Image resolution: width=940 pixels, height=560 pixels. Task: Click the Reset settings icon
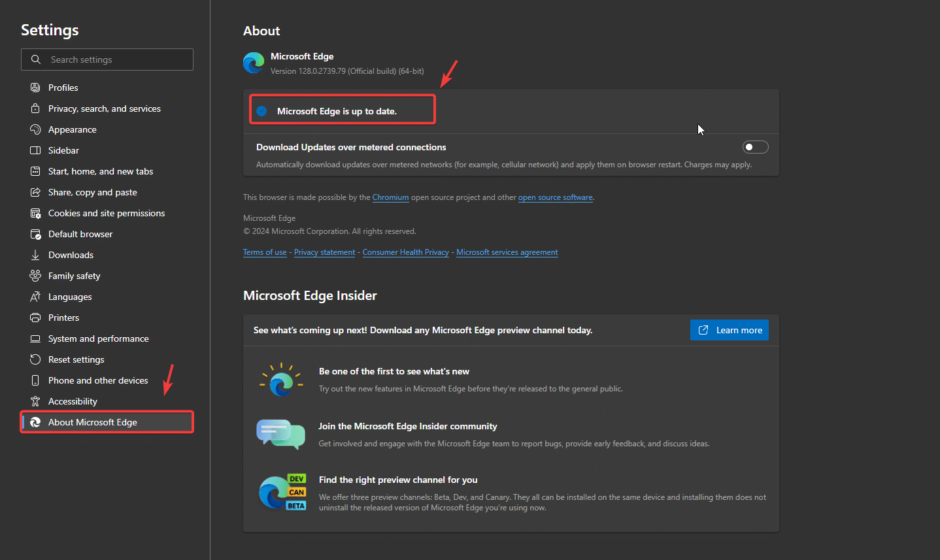point(35,359)
